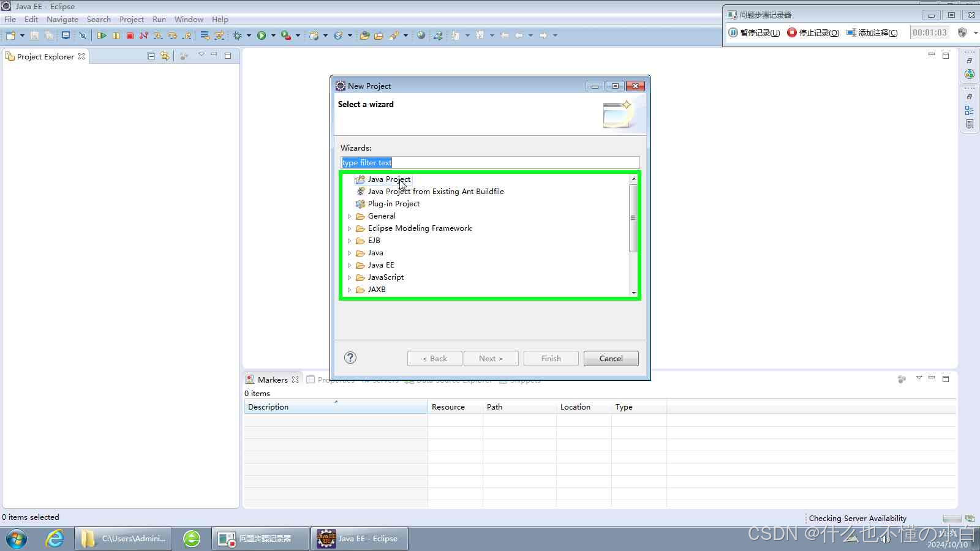
Task: Open the New wizard dropdown arrow
Action: pos(22,36)
